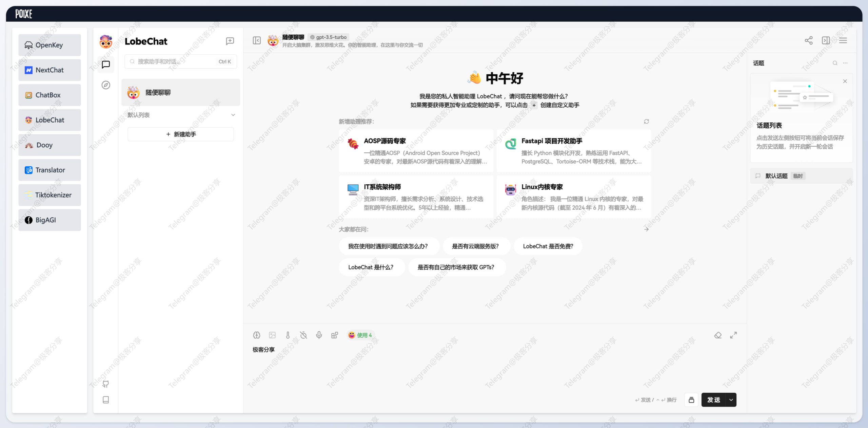
Task: Open the documentation book icon at sidebar bottom
Action: tap(106, 400)
